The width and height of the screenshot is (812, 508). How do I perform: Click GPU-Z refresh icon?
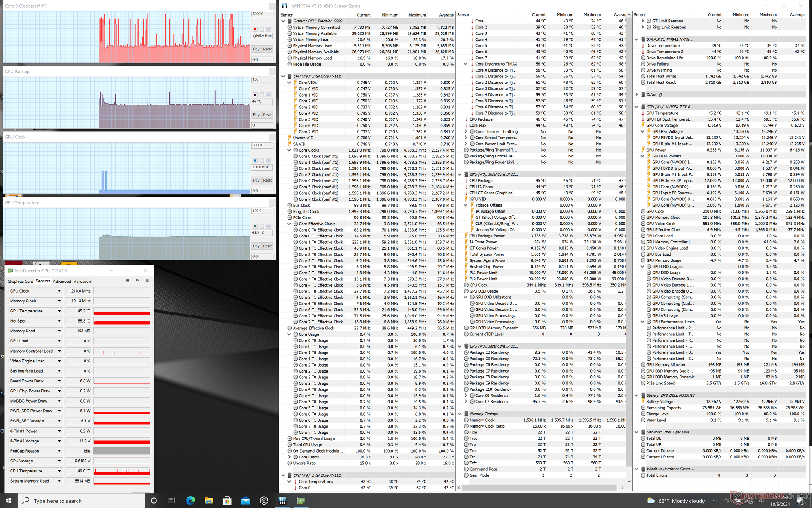point(137,280)
